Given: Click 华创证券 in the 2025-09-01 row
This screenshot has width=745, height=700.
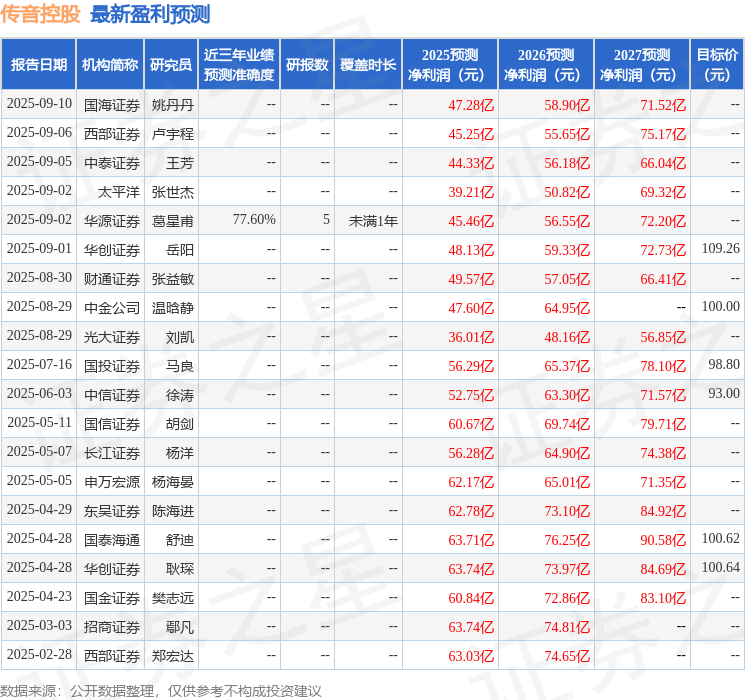Looking at the screenshot, I should point(112,250).
